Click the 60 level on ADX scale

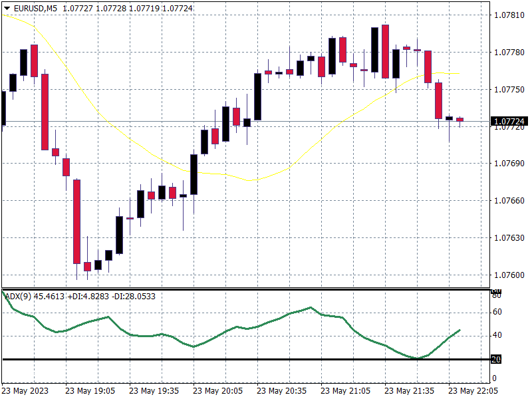[496, 311]
